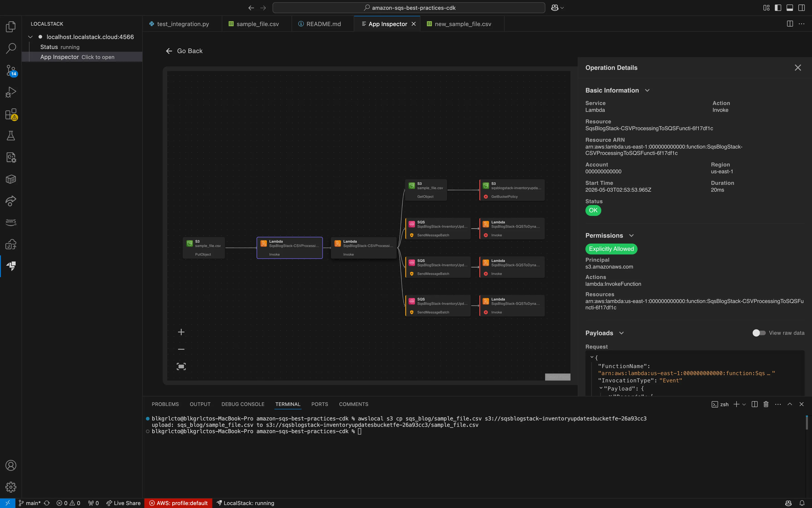Open more editor actions ellipsis menu
812x508 pixels.
802,24
